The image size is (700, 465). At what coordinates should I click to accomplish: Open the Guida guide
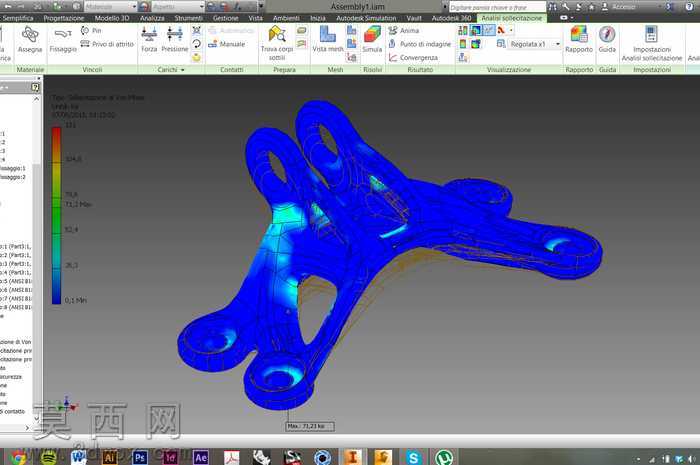pos(607,39)
